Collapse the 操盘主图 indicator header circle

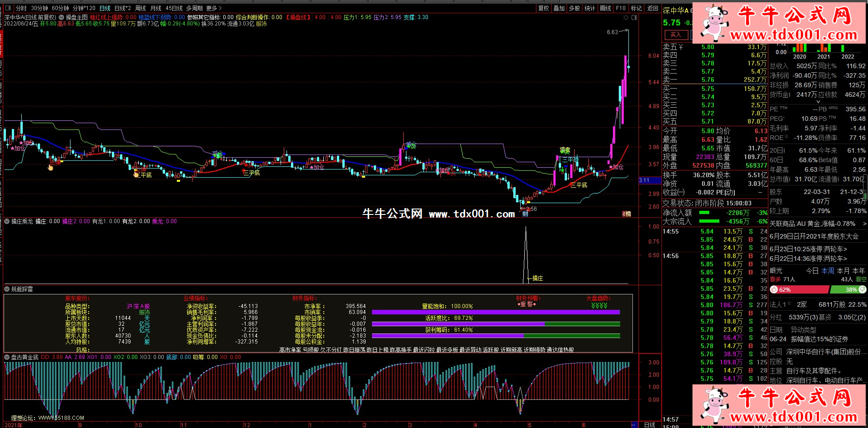click(x=61, y=17)
